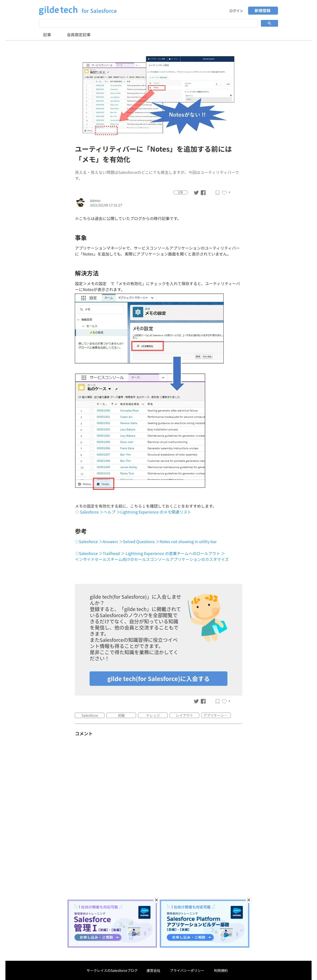Check the box for case 00001003
The width and height of the screenshot is (317, 980).
pyautogui.click(x=91, y=429)
